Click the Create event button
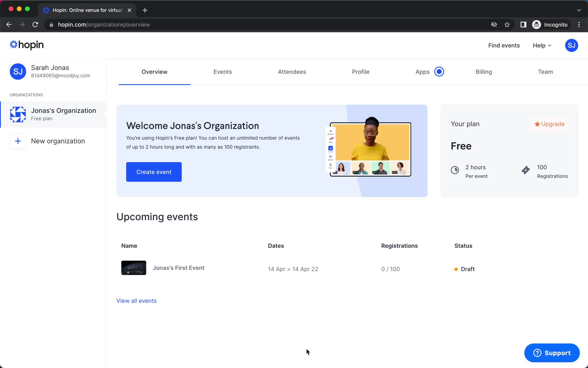588x368 pixels. (154, 172)
